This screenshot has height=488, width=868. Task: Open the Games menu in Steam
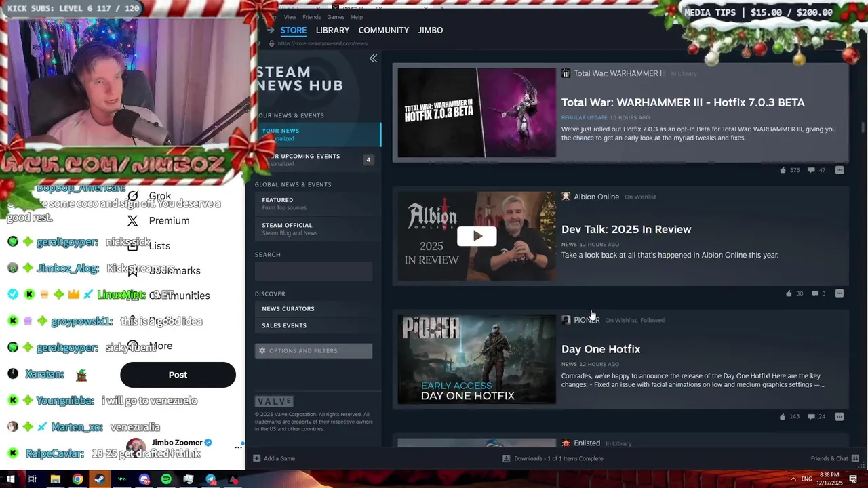click(336, 17)
